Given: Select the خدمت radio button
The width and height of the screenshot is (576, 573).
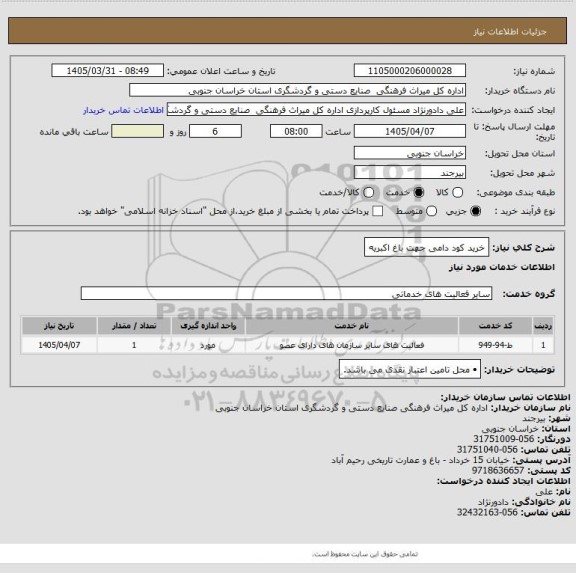Looking at the screenshot, I should (x=419, y=192).
